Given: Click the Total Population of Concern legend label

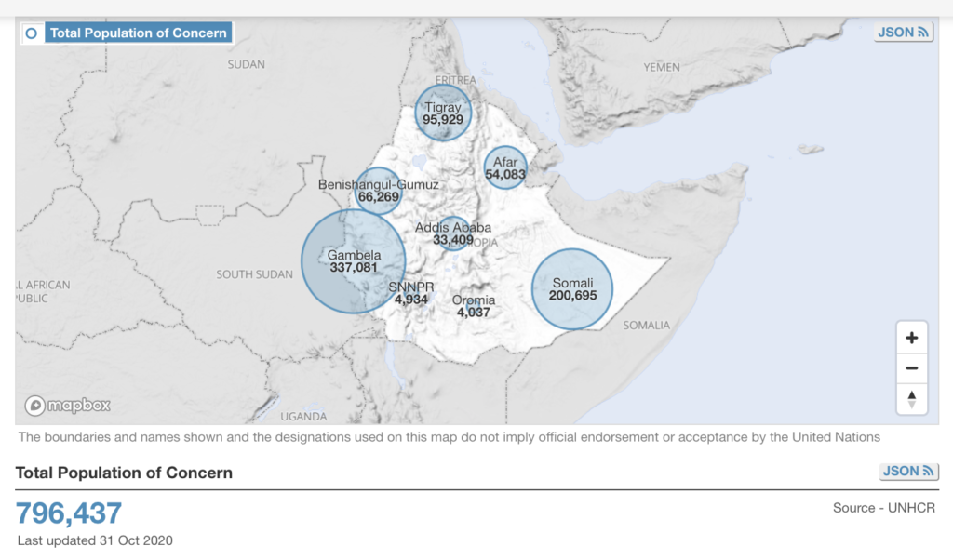Looking at the screenshot, I should click(x=138, y=33).
